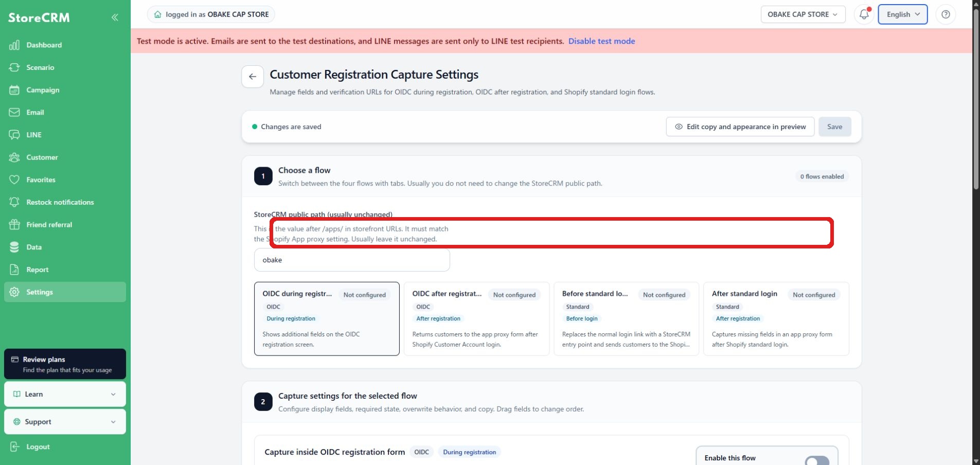Screen dimensions: 980x465
Task: Collapse the sidebar with the double chevron
Action: (115, 17)
